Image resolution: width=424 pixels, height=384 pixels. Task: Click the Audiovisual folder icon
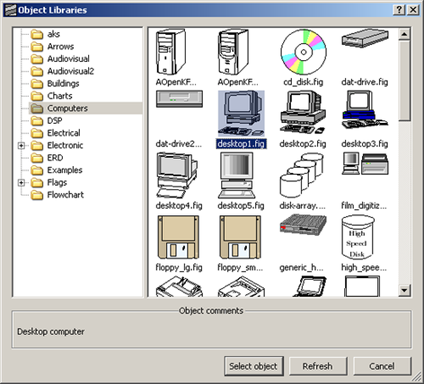pos(37,59)
